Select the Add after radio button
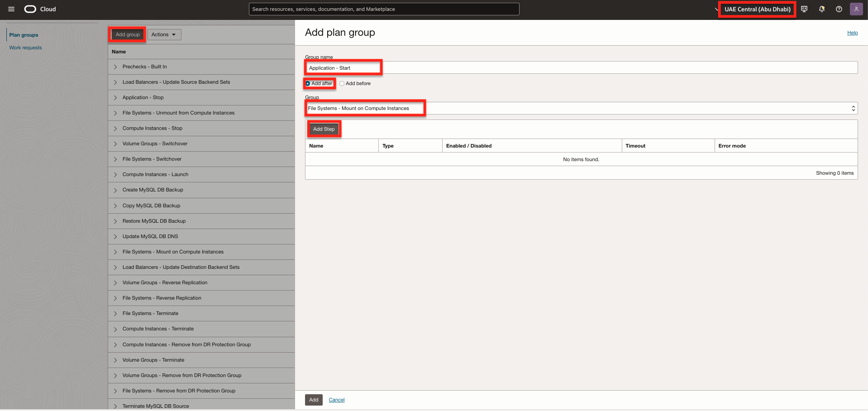 308,83
